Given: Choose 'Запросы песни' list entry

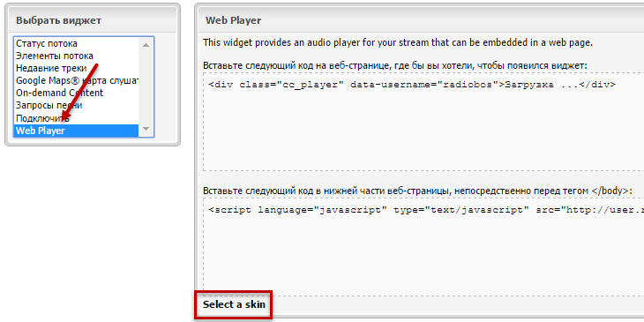Looking at the screenshot, I should [78, 106].
